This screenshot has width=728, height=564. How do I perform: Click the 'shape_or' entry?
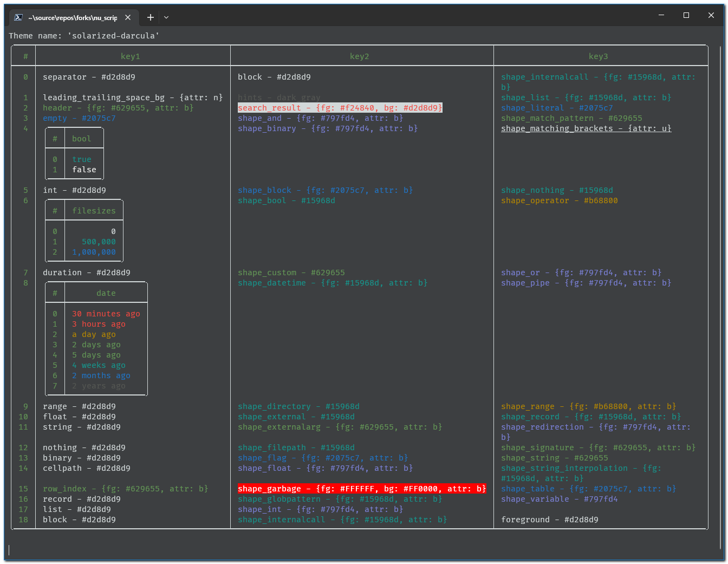point(581,273)
